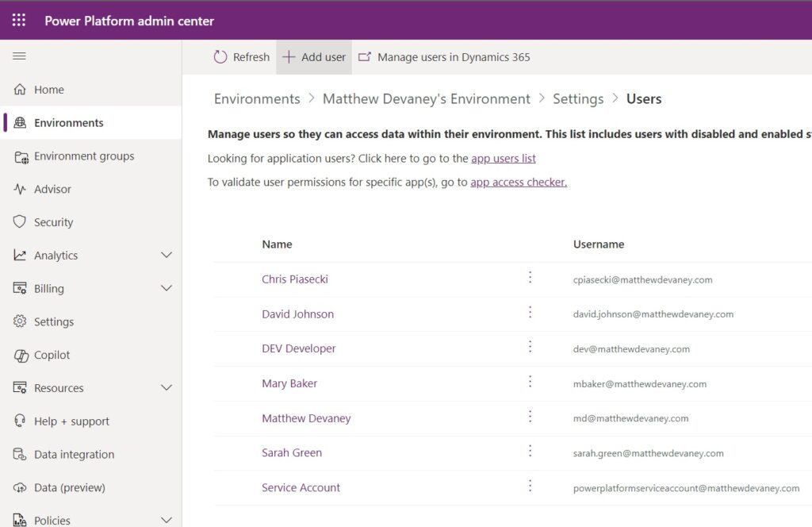
Task: Select username sarah.green@matthewdevaney.com
Action: click(x=649, y=453)
